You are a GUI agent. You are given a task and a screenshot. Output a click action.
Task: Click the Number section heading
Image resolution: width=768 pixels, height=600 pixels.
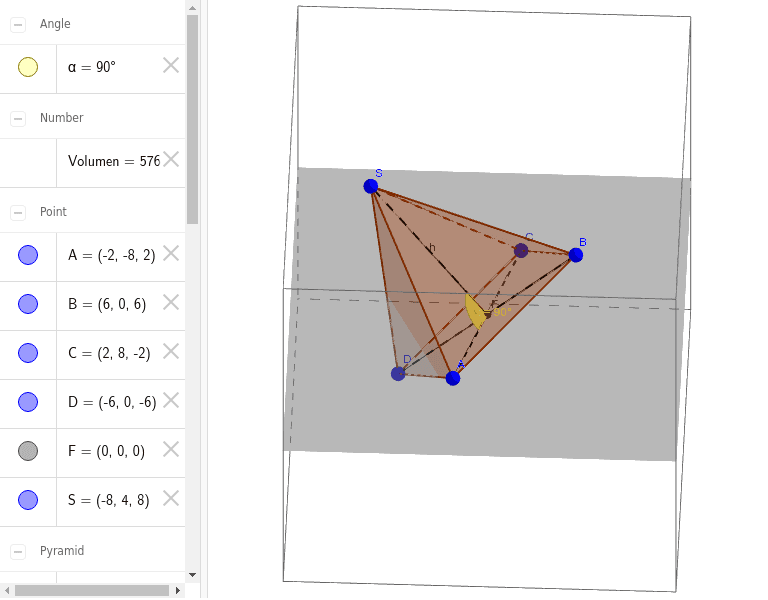[x=62, y=118]
